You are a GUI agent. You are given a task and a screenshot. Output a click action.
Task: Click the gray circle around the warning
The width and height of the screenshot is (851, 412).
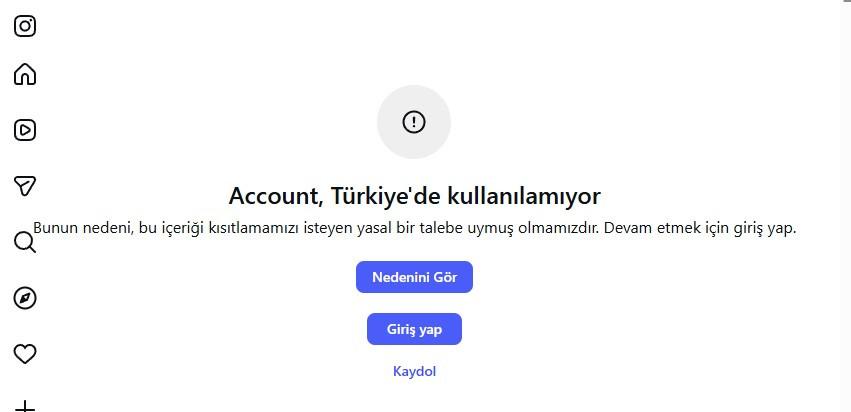tap(414, 122)
